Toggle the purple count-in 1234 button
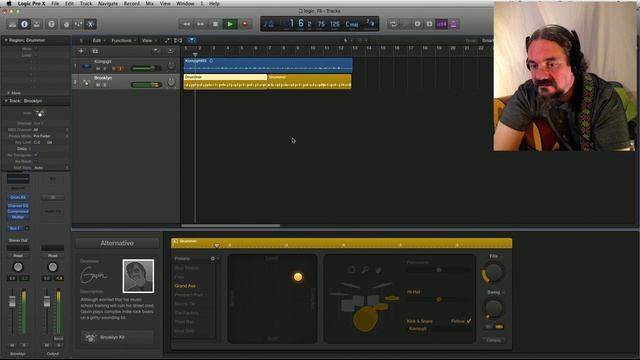 (x=442, y=24)
